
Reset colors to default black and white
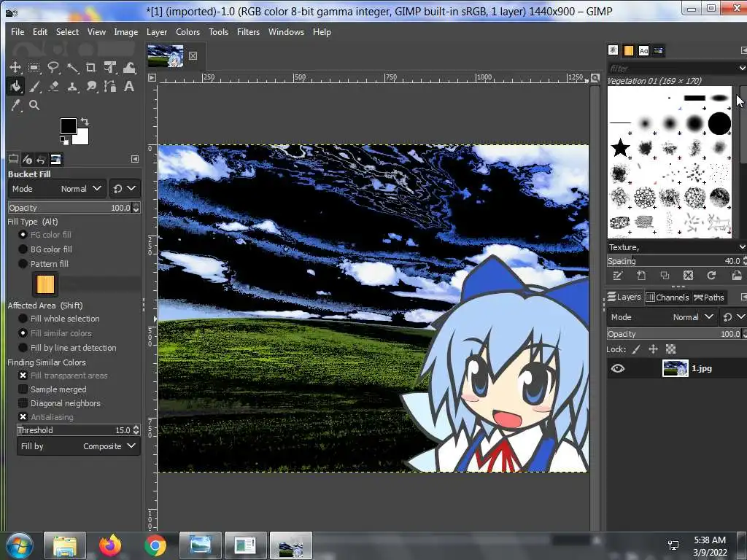tap(64, 141)
